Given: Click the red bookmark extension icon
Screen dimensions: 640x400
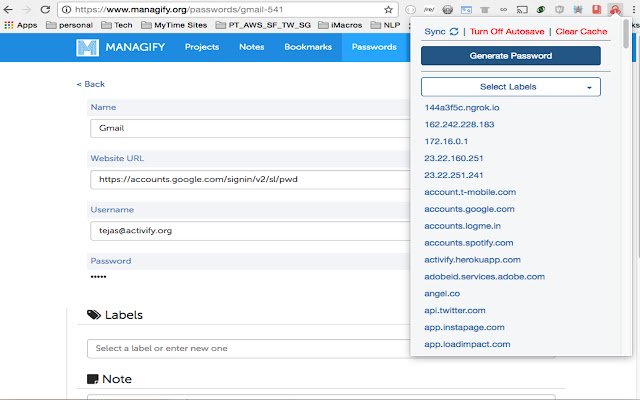Looking at the screenshot, I should point(596,9).
